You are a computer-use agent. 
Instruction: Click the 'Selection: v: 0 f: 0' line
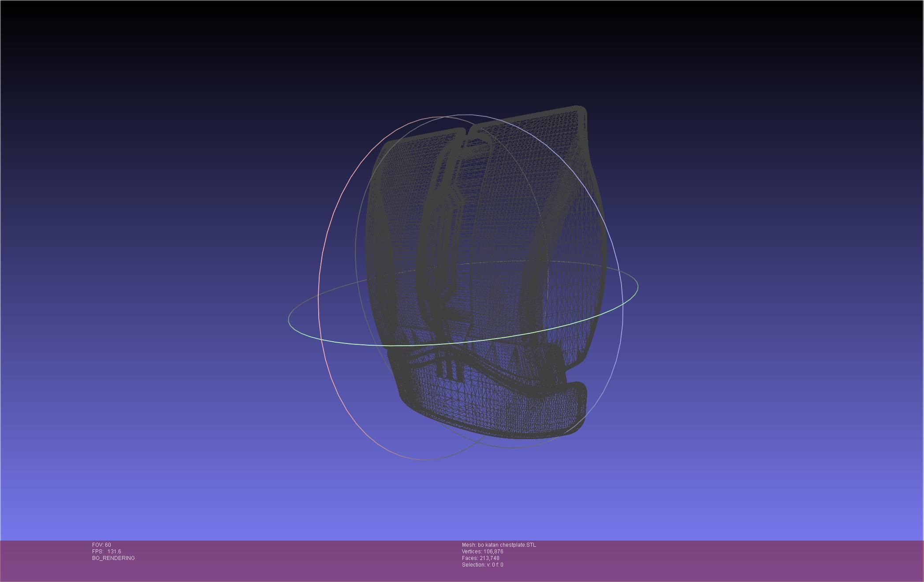tap(482, 565)
